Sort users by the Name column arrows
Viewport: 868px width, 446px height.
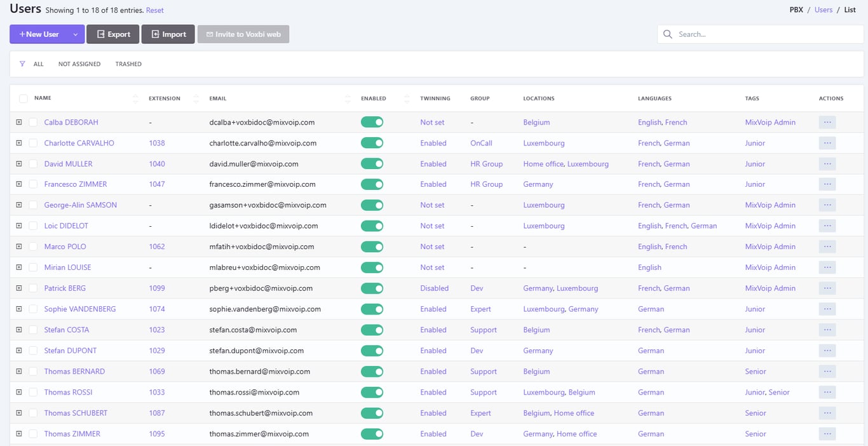pos(135,98)
